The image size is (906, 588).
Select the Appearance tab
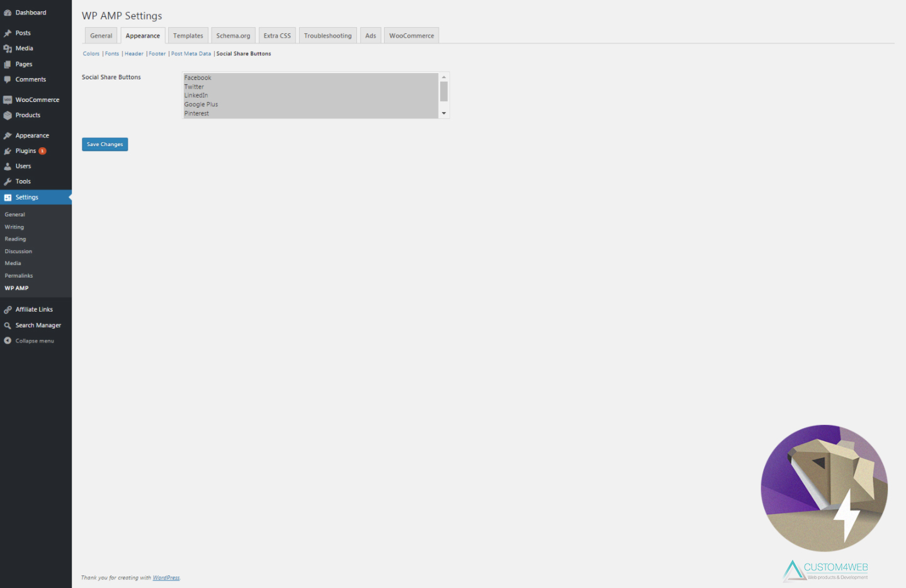click(143, 36)
